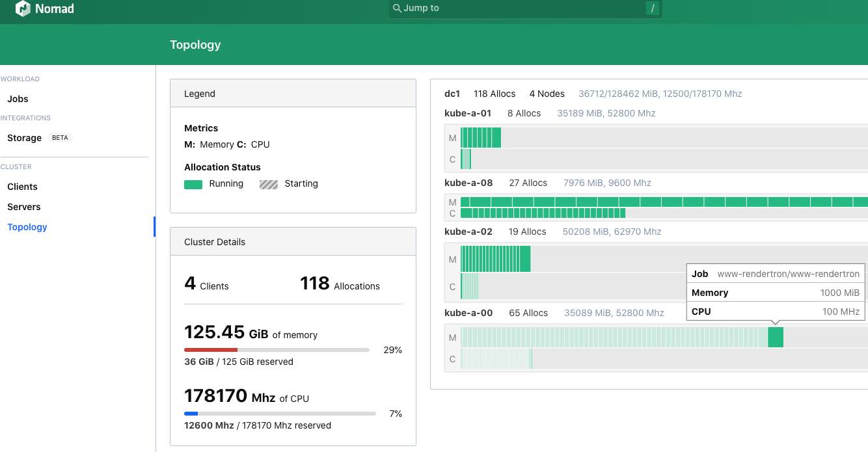Click the Nomad logo icon
This screenshot has height=452, width=868.
23,8
